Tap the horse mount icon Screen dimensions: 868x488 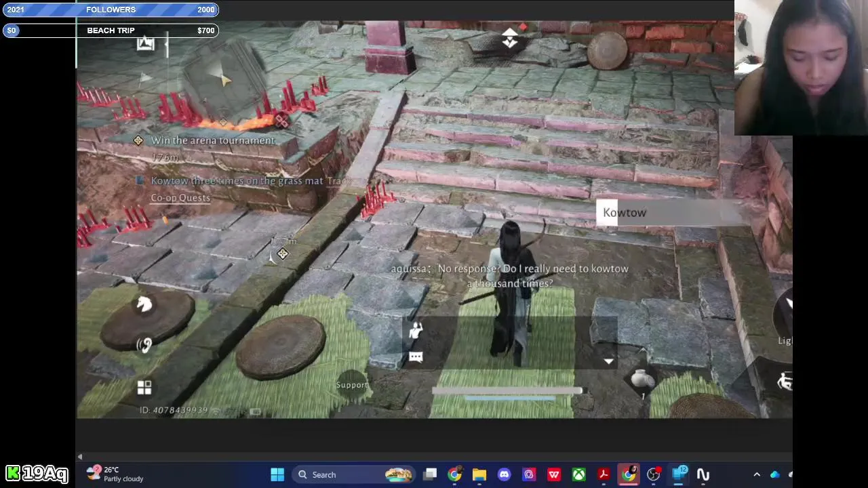144,304
